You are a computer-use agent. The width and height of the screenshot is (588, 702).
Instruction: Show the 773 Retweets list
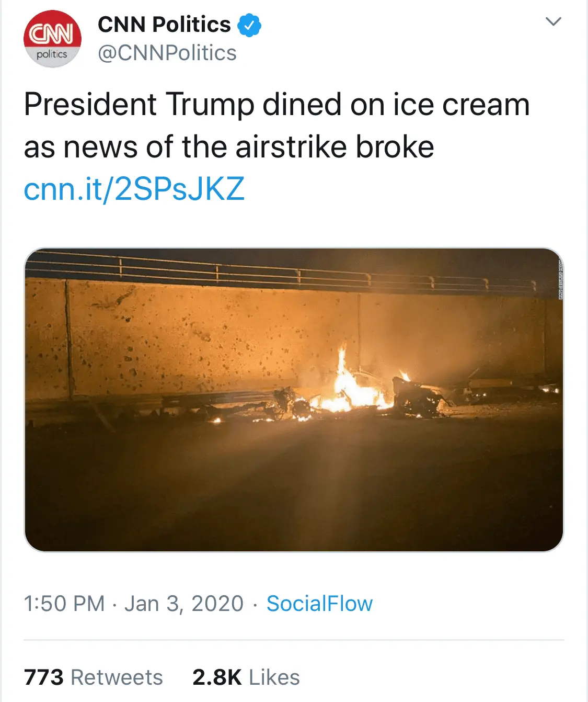(94, 677)
